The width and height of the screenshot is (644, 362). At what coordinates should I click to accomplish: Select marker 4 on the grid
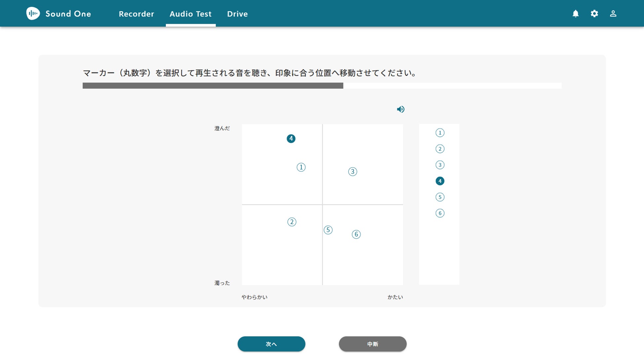coord(291,139)
